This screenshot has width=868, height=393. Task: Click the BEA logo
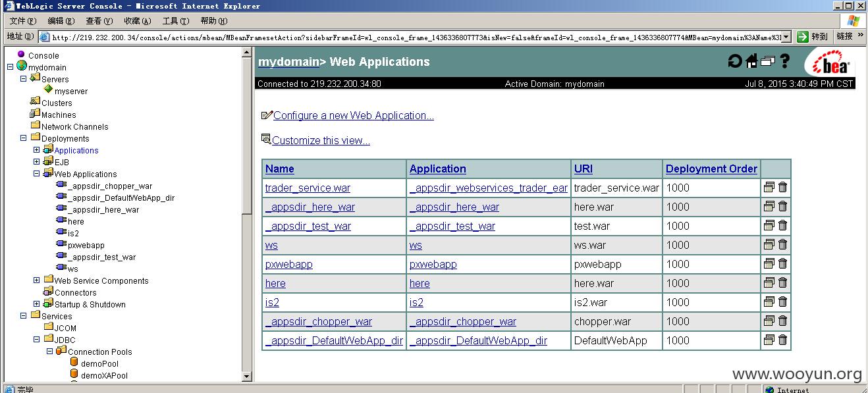830,64
